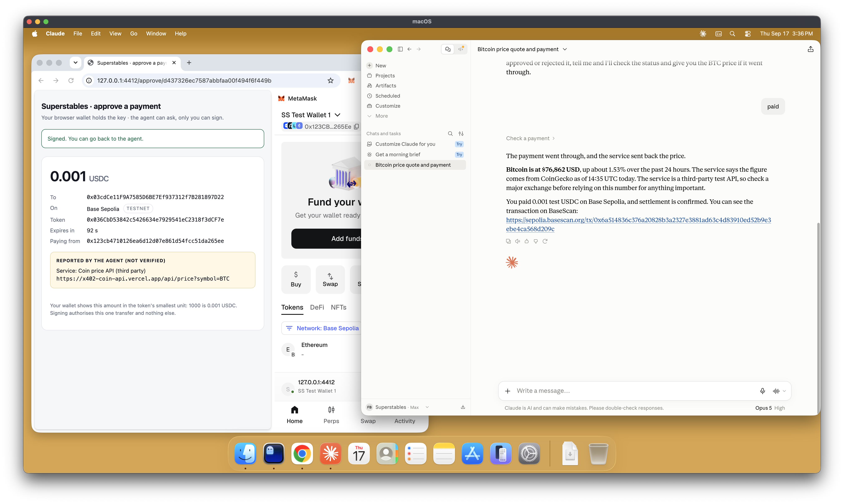Share the conversation via share icon
The width and height of the screenshot is (844, 504).
pyautogui.click(x=810, y=49)
